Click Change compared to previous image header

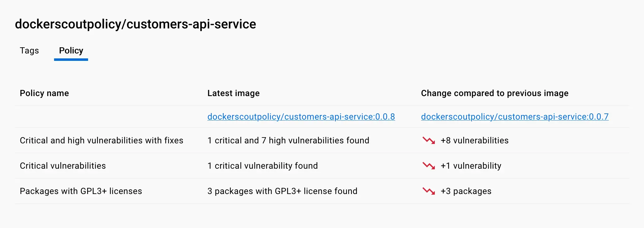click(494, 93)
